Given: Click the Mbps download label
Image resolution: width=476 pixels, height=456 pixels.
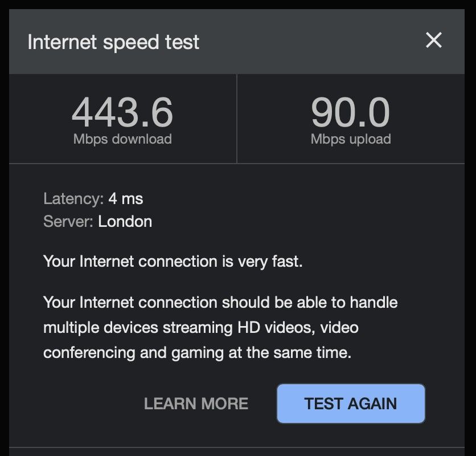Looking at the screenshot, I should (x=122, y=139).
